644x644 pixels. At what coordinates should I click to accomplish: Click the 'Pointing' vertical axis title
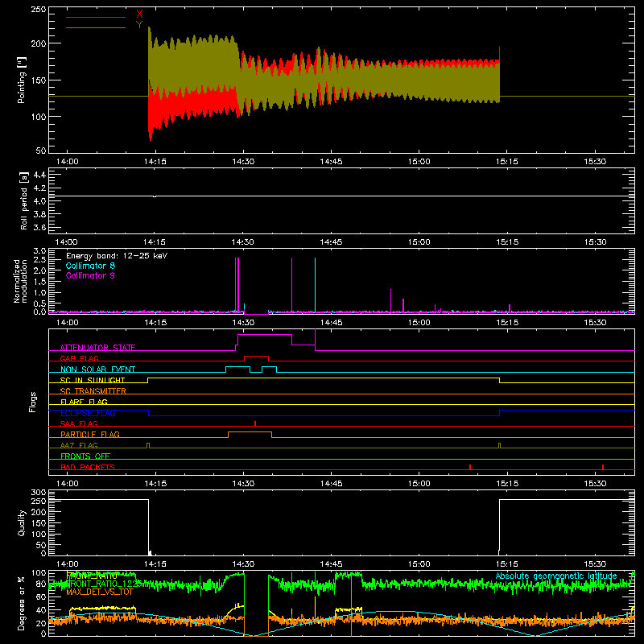22,80
